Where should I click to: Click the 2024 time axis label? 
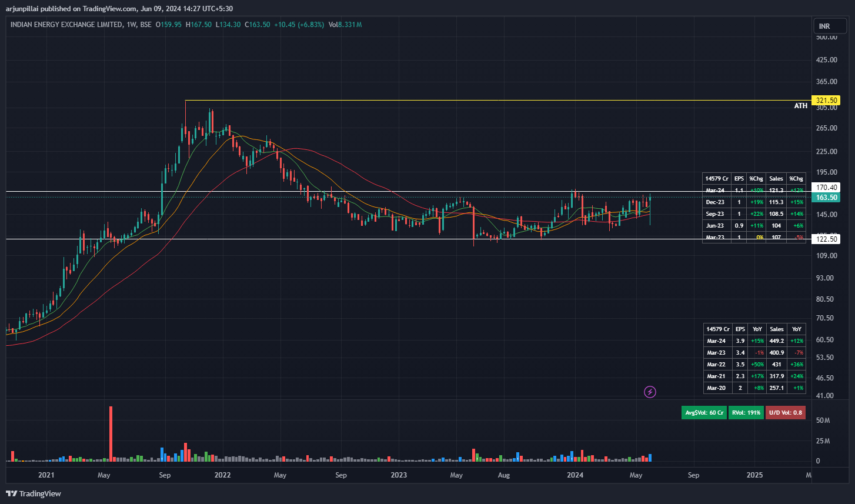pyautogui.click(x=575, y=475)
